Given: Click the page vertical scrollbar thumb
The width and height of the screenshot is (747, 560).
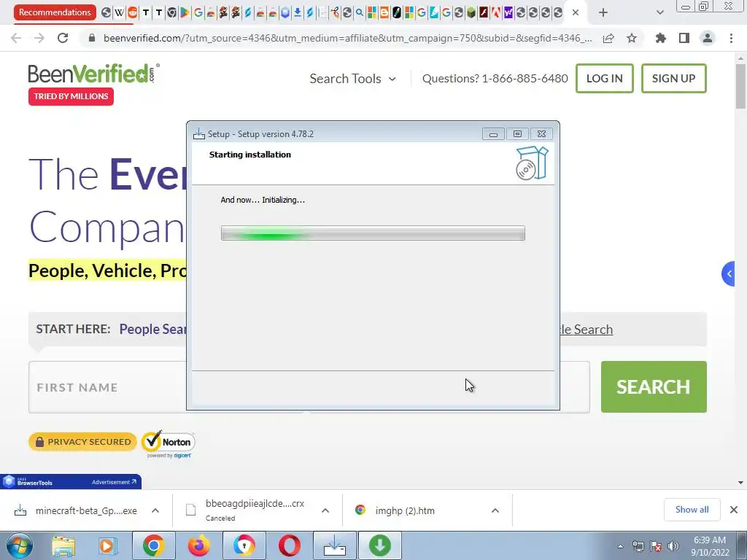Looking at the screenshot, I should tap(740, 86).
